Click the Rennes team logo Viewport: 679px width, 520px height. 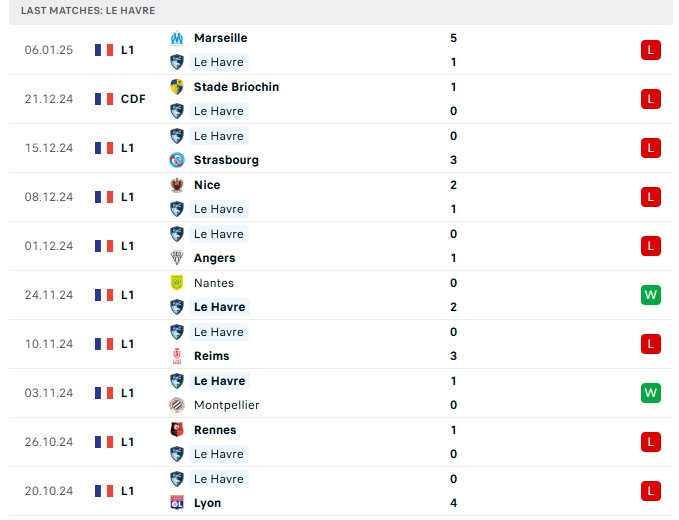pyautogui.click(x=177, y=430)
